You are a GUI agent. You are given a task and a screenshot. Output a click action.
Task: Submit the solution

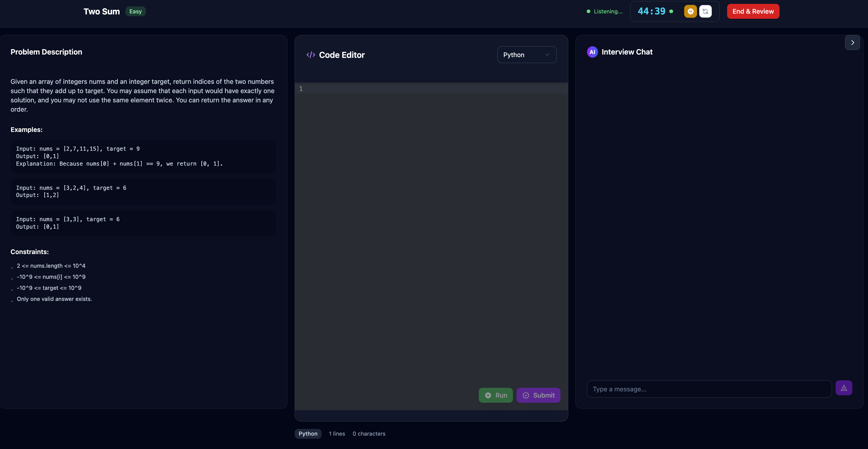(x=538, y=396)
